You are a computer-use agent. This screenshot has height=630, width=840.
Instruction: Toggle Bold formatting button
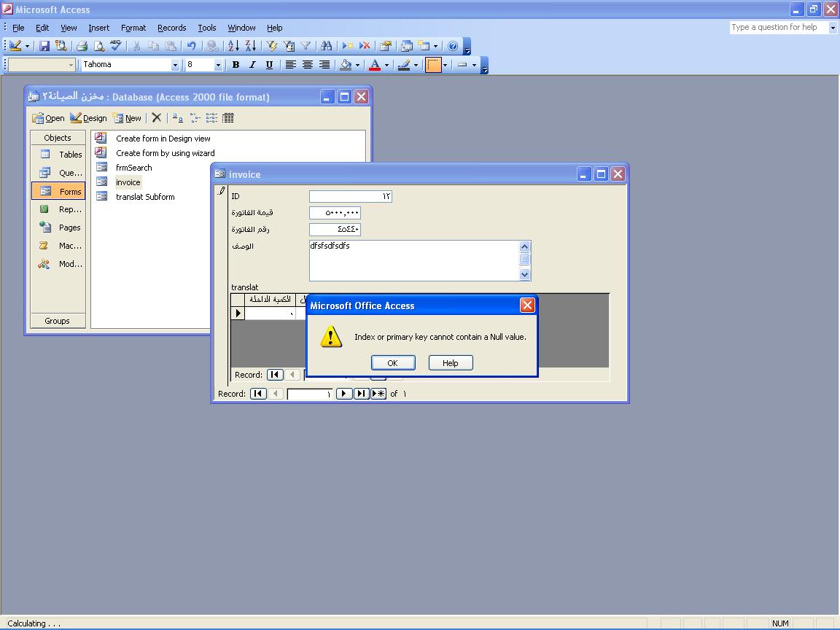(236, 65)
